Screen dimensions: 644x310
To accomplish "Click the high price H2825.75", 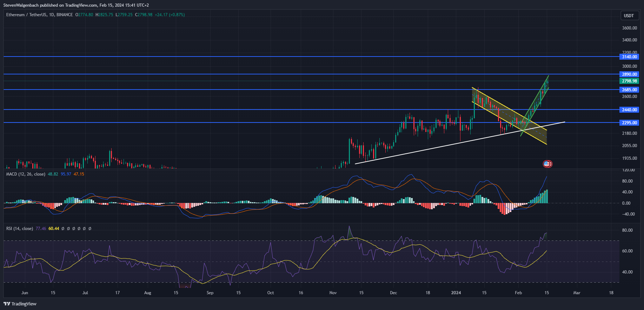I will (104, 15).
